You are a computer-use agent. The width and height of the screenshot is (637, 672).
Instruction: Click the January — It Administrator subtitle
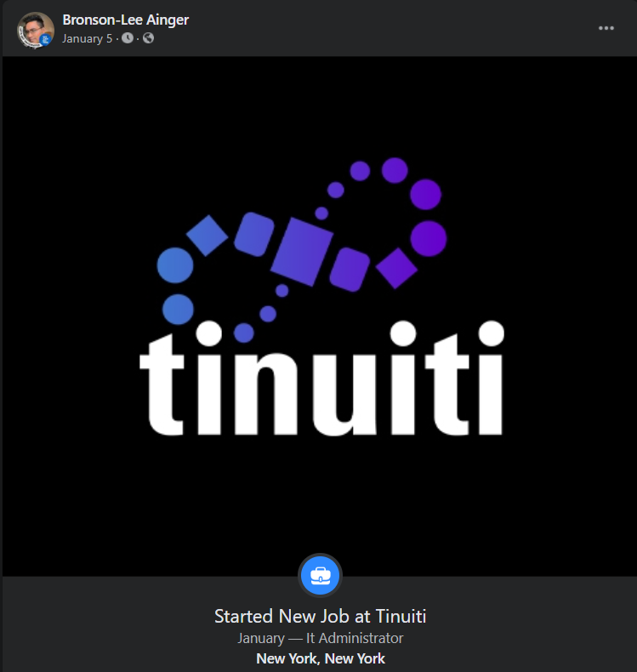click(x=320, y=638)
